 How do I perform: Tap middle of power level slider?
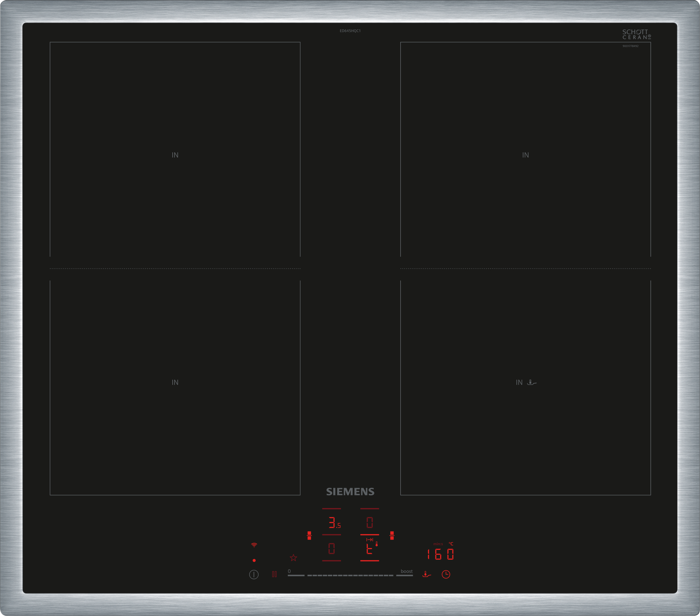point(350,575)
